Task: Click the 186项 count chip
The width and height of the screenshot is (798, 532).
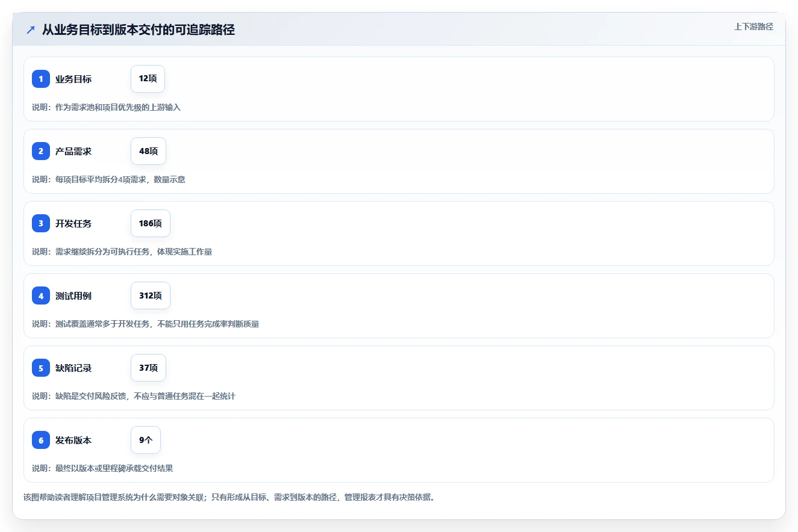Action: coord(151,223)
